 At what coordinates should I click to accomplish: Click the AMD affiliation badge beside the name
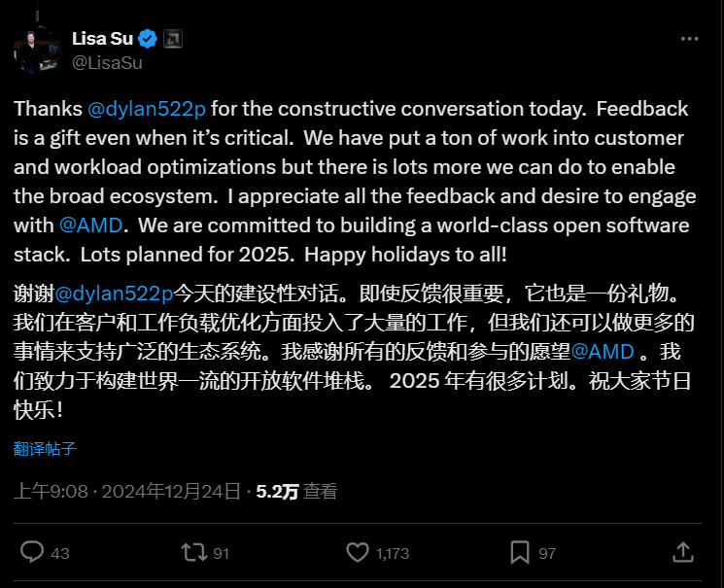point(173,39)
